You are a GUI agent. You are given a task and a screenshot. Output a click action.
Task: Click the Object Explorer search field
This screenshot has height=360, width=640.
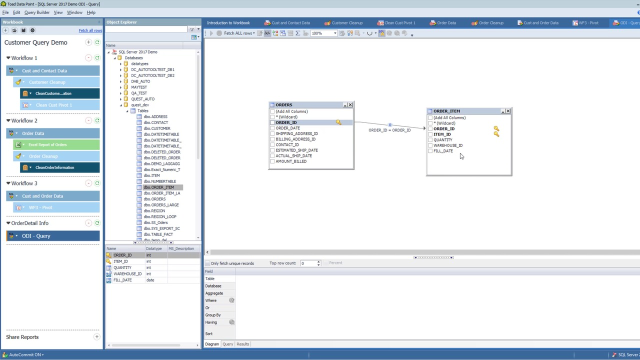pyautogui.click(x=147, y=29)
